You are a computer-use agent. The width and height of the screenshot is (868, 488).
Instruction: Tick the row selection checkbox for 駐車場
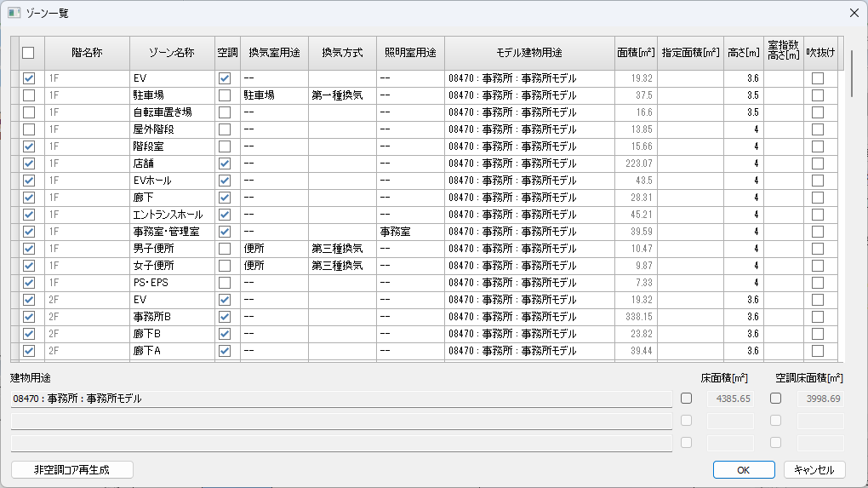click(x=29, y=95)
